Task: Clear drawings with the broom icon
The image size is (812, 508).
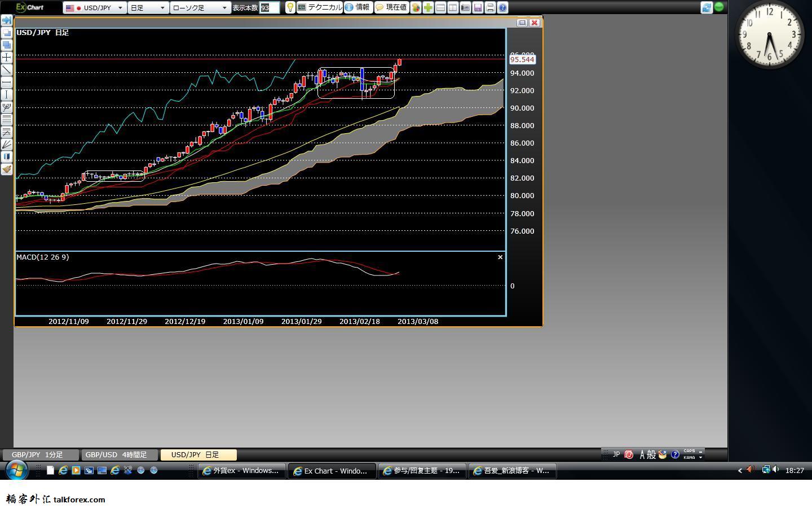Action: pos(7,169)
